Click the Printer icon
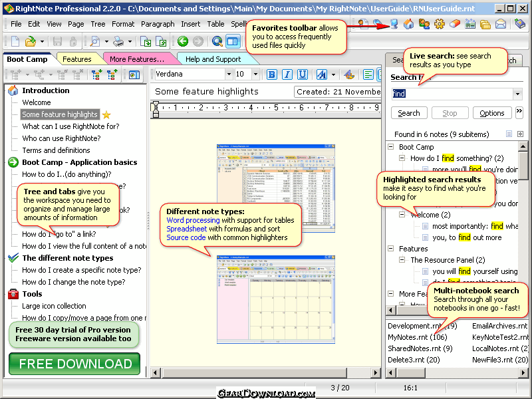This screenshot has width=532, height=399. [118, 41]
